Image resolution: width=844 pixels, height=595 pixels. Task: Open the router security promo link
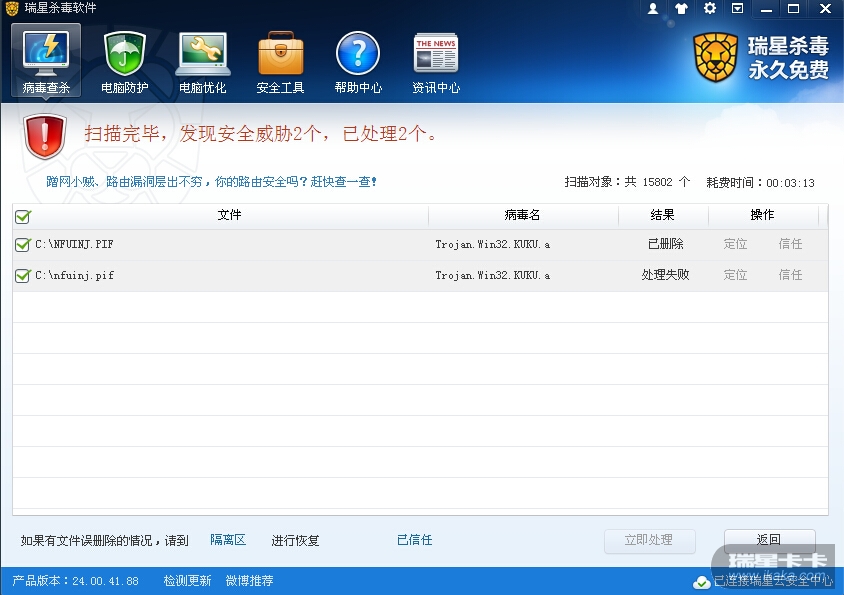click(x=211, y=181)
